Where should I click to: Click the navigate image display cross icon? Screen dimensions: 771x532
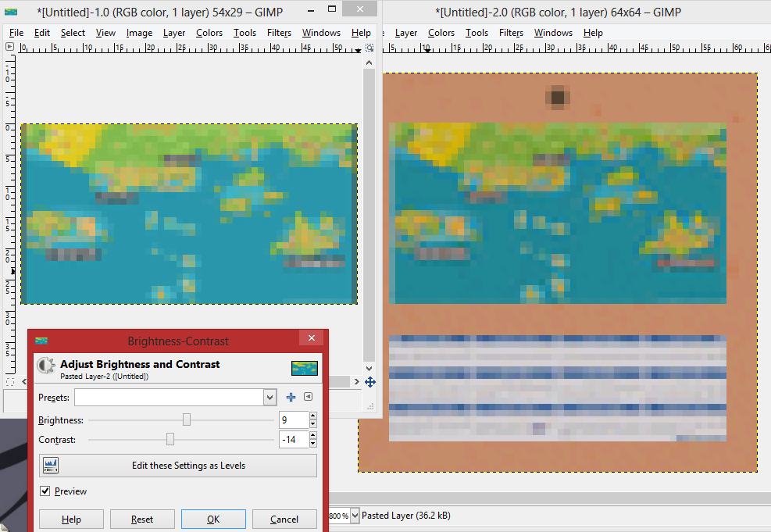(370, 382)
